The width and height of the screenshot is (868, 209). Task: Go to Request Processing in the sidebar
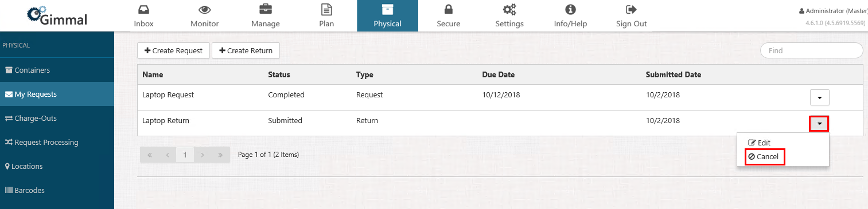click(x=57, y=142)
